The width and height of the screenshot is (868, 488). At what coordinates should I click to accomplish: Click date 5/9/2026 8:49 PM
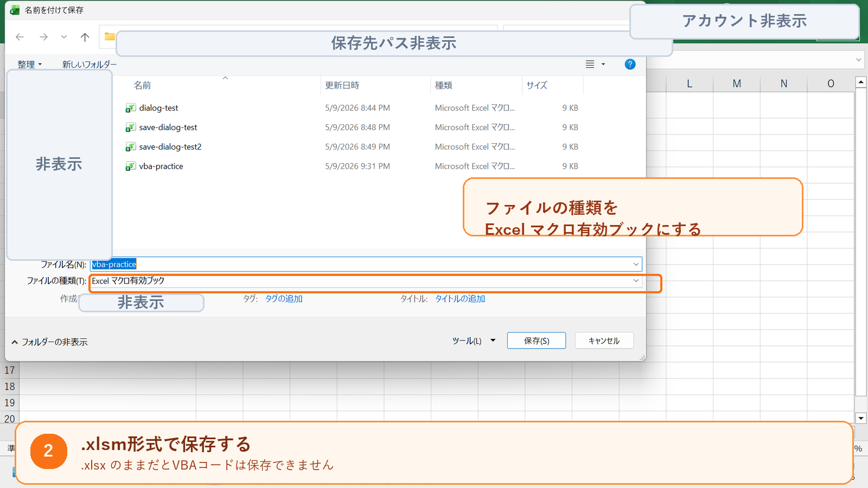point(358,147)
